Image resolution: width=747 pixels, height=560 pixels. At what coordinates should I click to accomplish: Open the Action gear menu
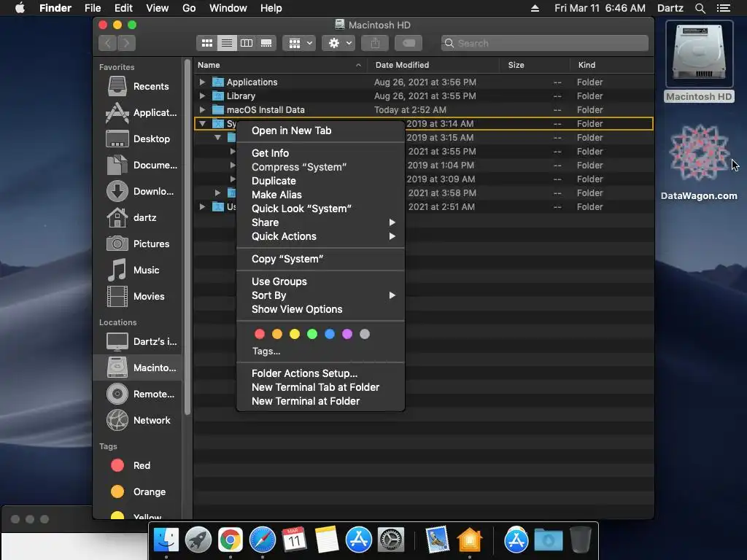(x=338, y=43)
